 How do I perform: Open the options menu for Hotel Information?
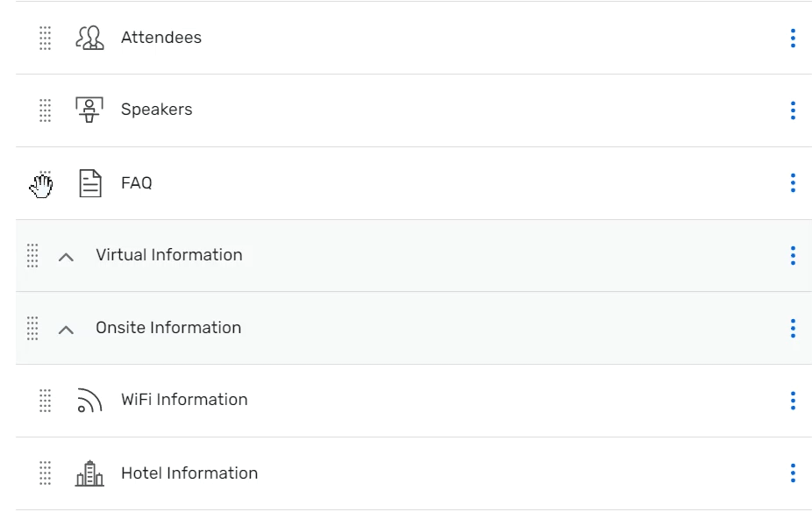click(x=792, y=473)
